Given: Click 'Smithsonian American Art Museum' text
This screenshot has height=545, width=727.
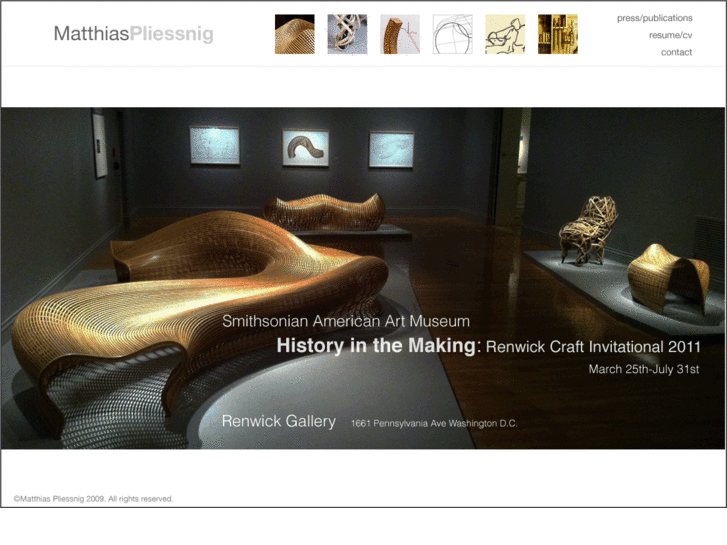Looking at the screenshot, I should [x=346, y=321].
